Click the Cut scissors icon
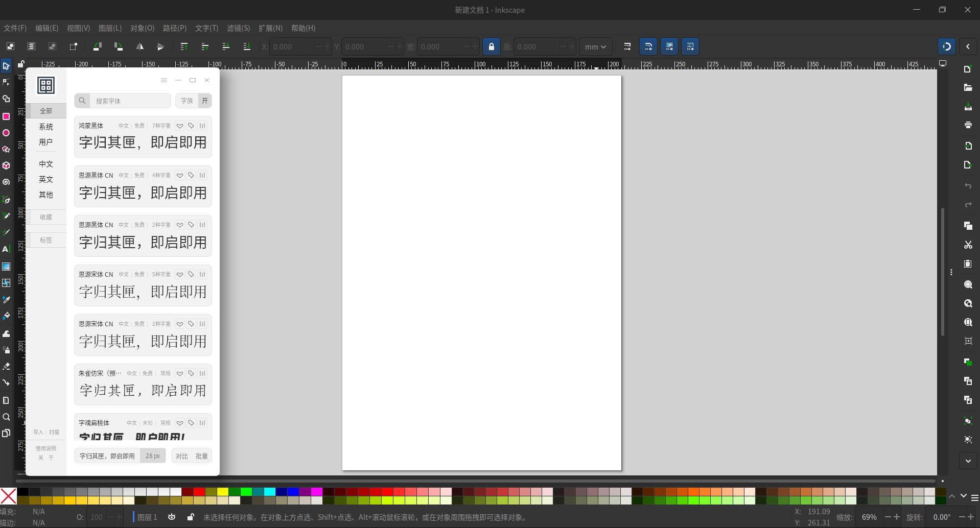 968,245
